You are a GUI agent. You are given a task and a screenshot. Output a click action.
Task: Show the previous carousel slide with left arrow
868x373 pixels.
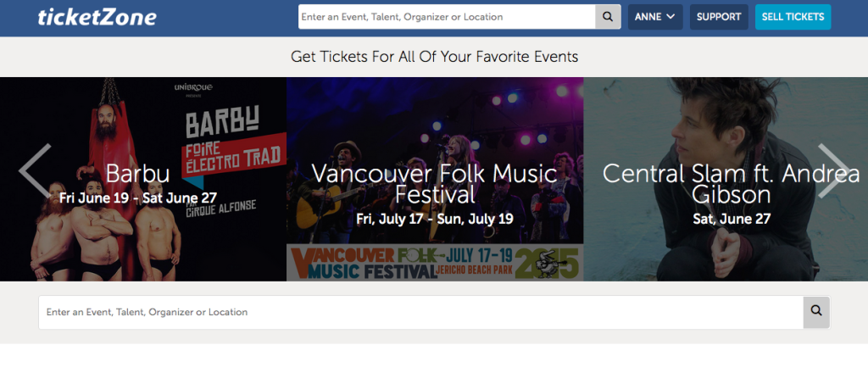pyautogui.click(x=35, y=171)
